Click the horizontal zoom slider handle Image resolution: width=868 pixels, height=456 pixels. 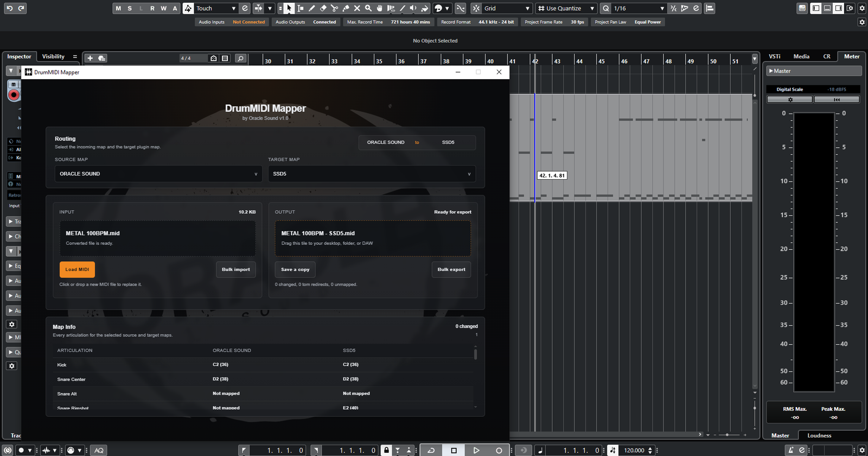tap(727, 435)
